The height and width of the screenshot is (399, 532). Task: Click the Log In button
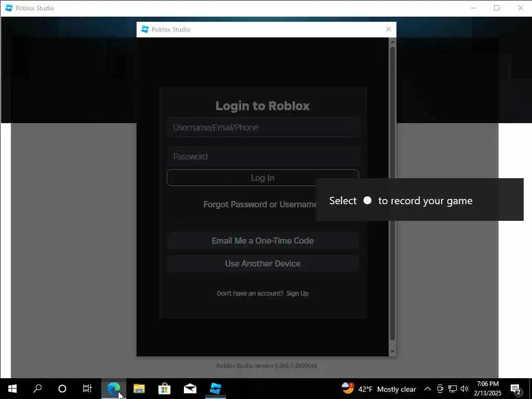coord(262,178)
